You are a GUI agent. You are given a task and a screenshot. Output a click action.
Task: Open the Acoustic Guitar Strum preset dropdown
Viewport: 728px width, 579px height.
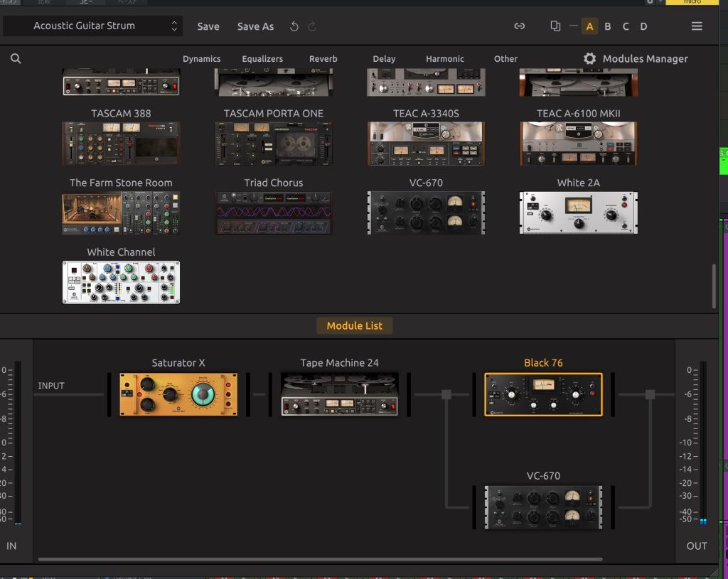pos(93,26)
